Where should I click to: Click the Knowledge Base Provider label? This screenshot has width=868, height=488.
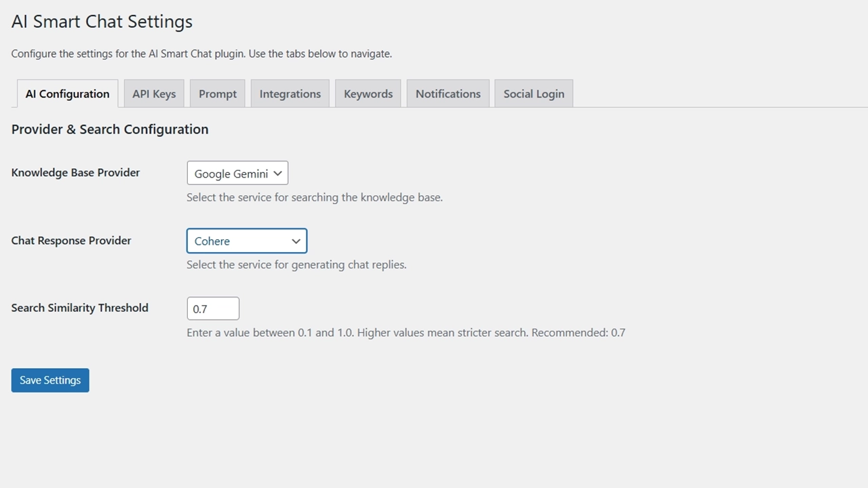[x=75, y=172]
